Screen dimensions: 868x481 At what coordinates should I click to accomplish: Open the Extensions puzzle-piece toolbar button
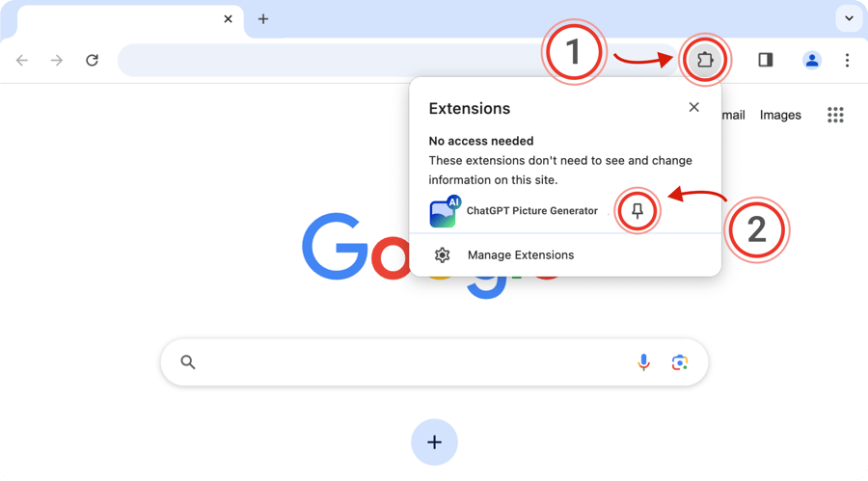click(705, 60)
